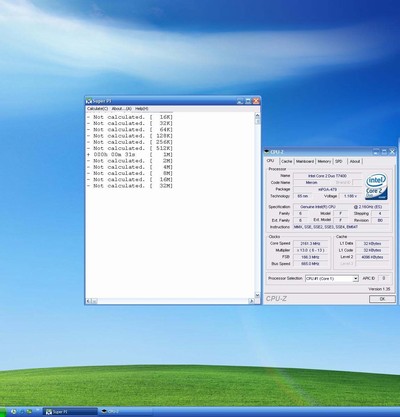Click the Instructions value 'MMX, SSE, SSE2...'
Viewport: 400px width, 417px height.
point(341,227)
